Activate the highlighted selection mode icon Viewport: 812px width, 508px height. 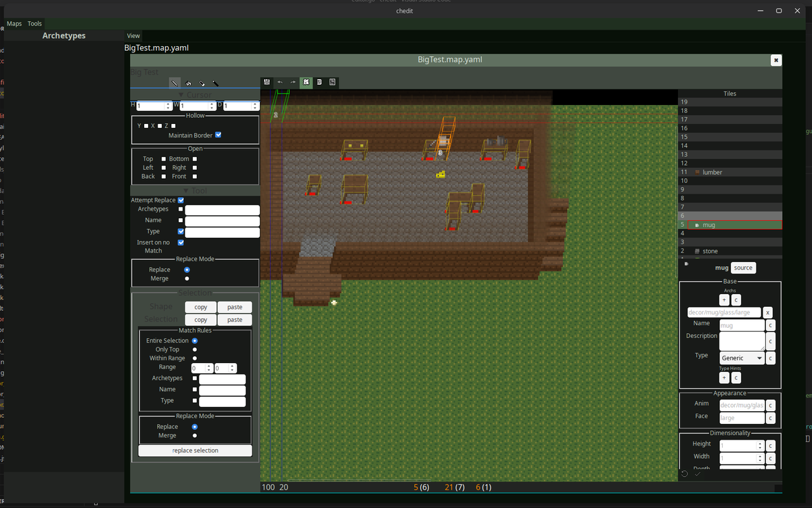click(306, 82)
